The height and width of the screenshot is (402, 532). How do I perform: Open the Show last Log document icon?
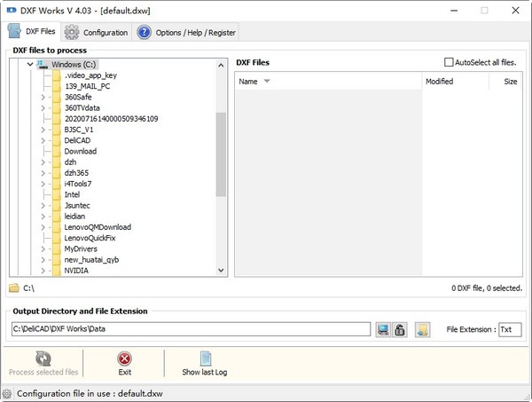pyautogui.click(x=205, y=359)
